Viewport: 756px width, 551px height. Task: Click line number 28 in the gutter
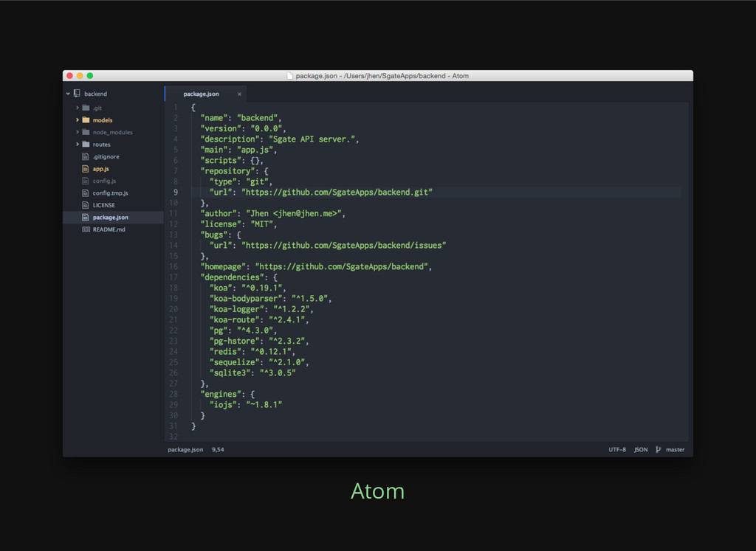point(173,394)
